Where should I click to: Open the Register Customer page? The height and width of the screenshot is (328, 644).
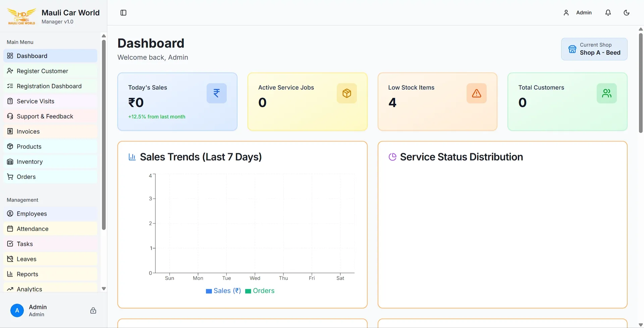[x=42, y=71]
